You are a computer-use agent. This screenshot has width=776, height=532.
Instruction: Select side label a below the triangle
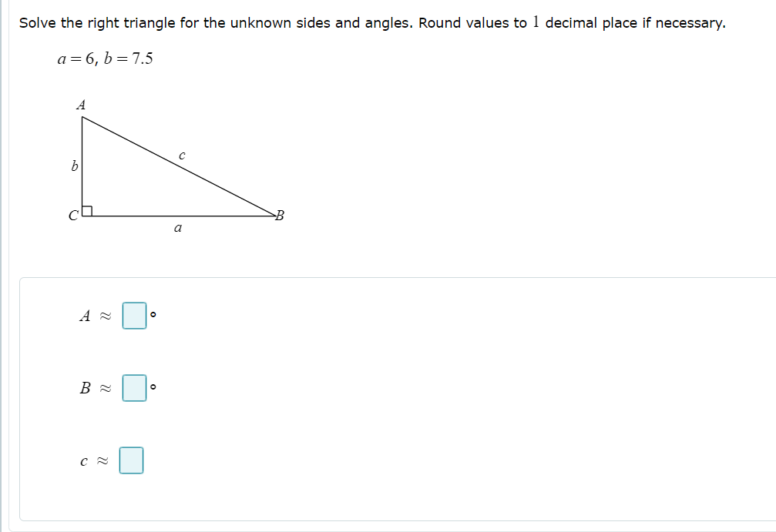(176, 226)
